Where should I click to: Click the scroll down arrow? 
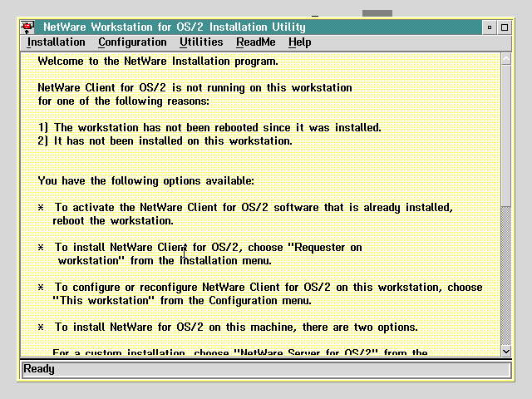pyautogui.click(x=506, y=352)
